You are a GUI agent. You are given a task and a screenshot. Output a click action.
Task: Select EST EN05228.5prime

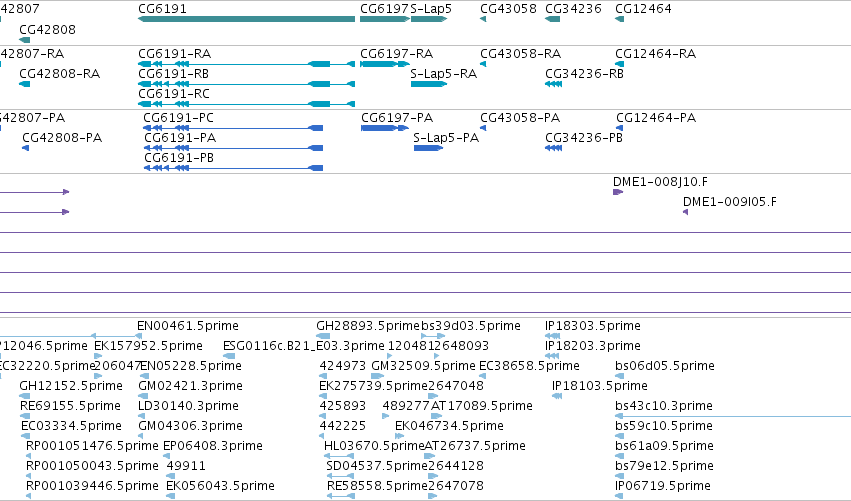pos(190,366)
